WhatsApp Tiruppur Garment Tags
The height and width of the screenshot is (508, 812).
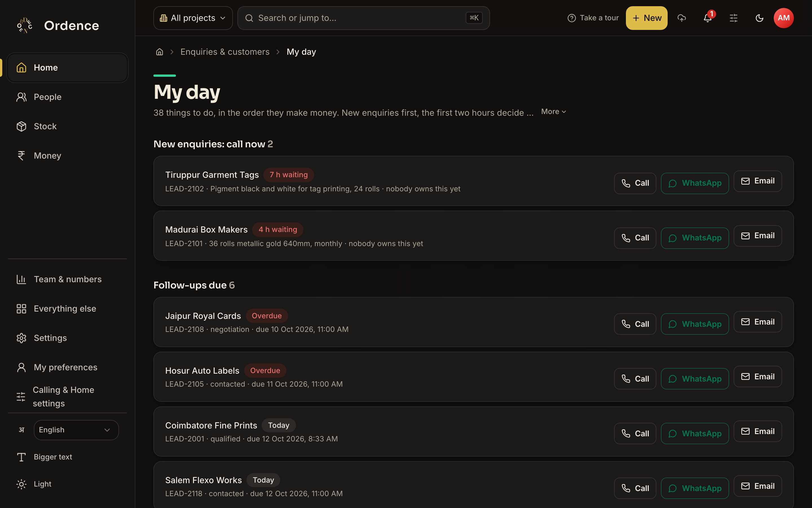coord(694,183)
